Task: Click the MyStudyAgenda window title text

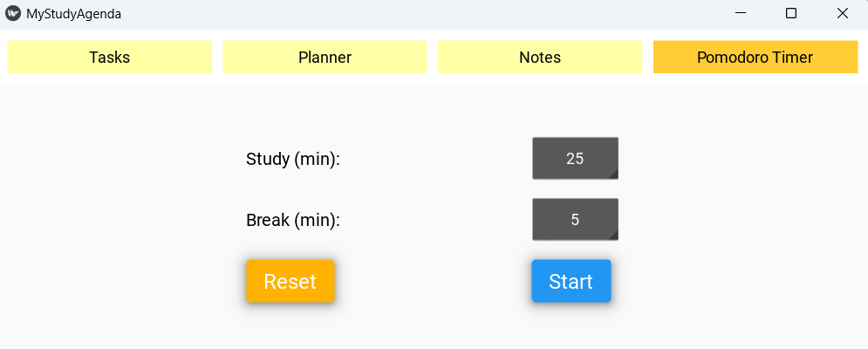Action: pyautogui.click(x=74, y=14)
